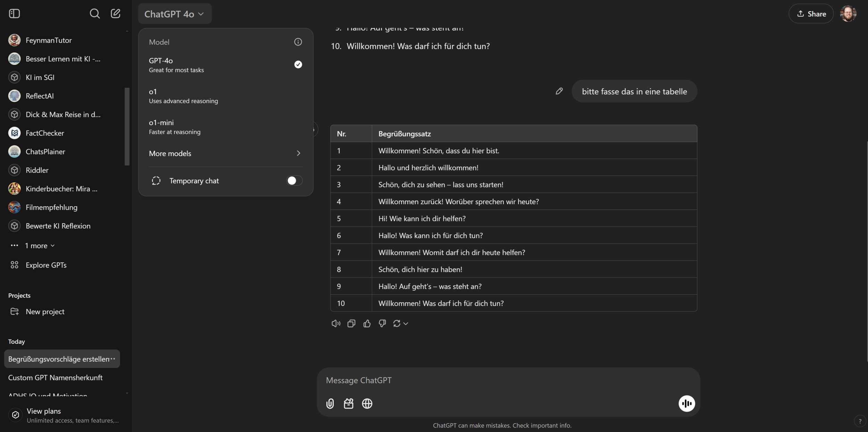868x432 pixels.
Task: Collapse the sidebar with the panel icon
Action: tap(14, 14)
